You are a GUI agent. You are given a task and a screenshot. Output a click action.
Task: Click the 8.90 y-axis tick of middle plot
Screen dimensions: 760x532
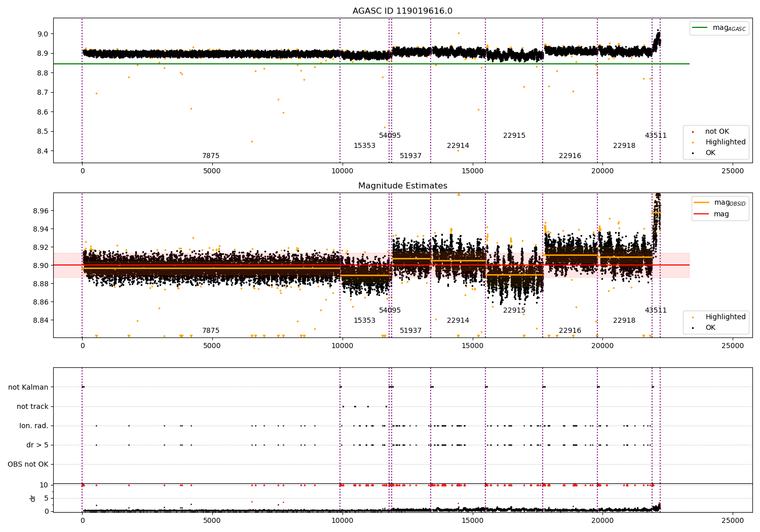click(41, 265)
